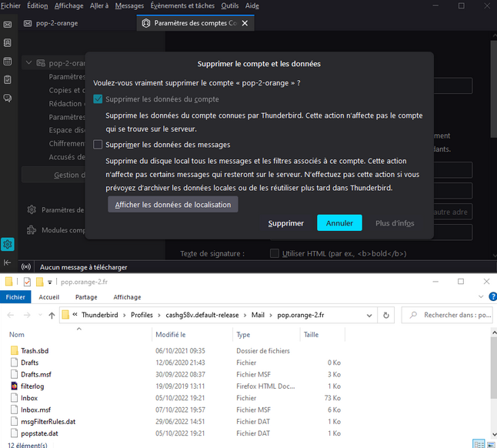Image resolution: width=497 pixels, height=448 pixels.
Task: Open Explorer Fichier ribbon tab
Action: tap(15, 297)
